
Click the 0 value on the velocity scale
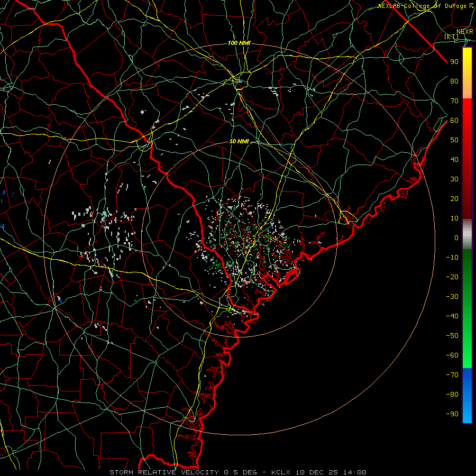(x=456, y=238)
